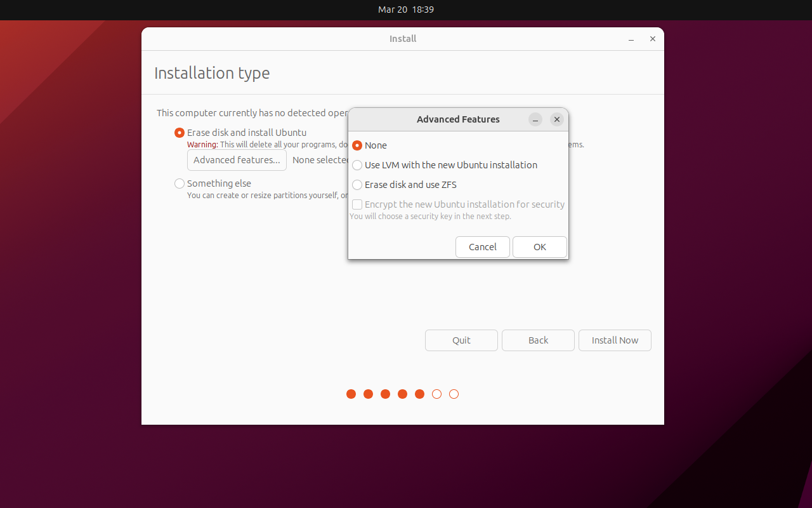Open the Advanced features... button
This screenshot has height=508, width=812.
(x=237, y=160)
